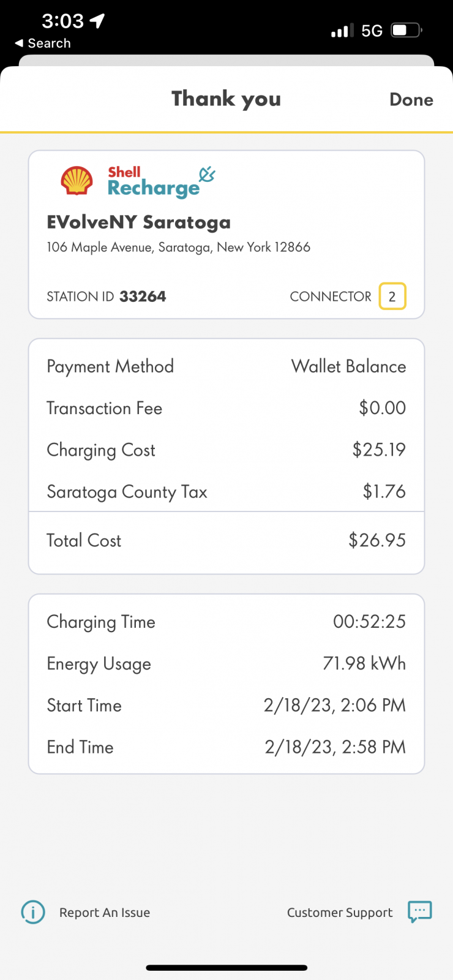Viewport: 453px width, 980px height.
Task: Click the Report An Issue info icon
Action: pyautogui.click(x=33, y=912)
